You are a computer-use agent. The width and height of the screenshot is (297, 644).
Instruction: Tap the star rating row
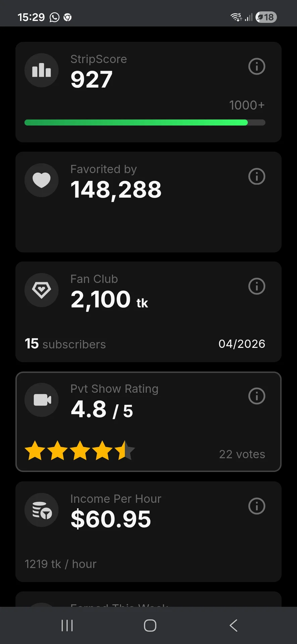(80, 450)
